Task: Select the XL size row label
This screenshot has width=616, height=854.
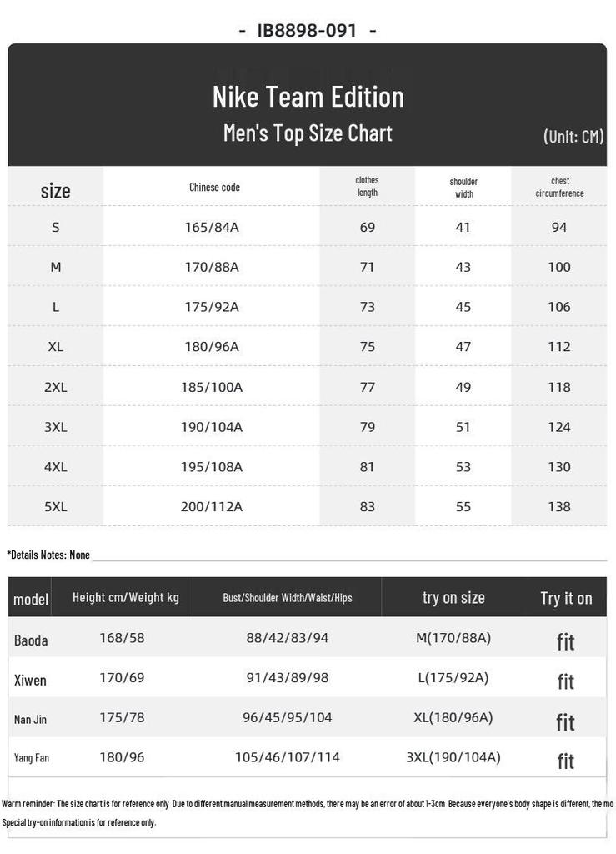Action: (56, 347)
